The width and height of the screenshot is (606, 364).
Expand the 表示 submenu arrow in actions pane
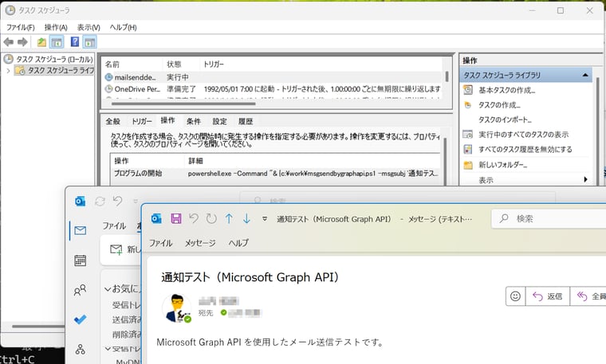point(585,179)
